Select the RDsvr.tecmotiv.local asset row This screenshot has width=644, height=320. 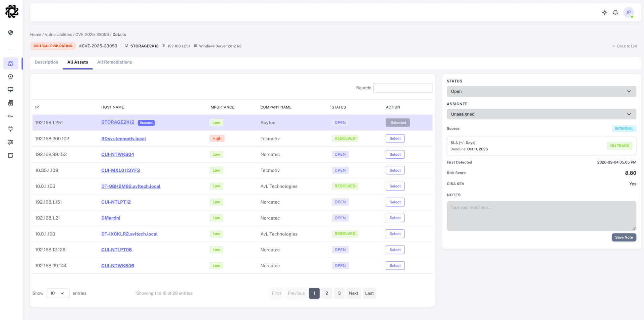[x=395, y=139]
